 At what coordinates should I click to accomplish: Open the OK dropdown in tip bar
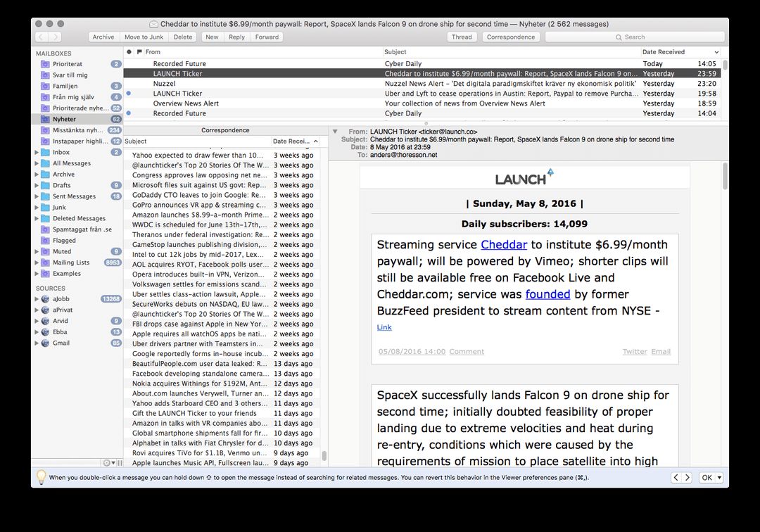(x=710, y=478)
